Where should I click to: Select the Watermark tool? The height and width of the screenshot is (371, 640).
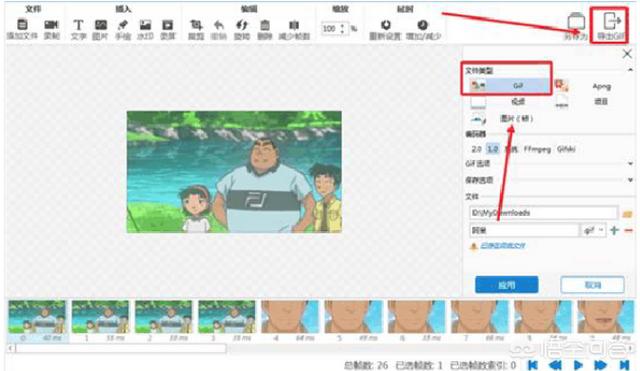(145, 25)
